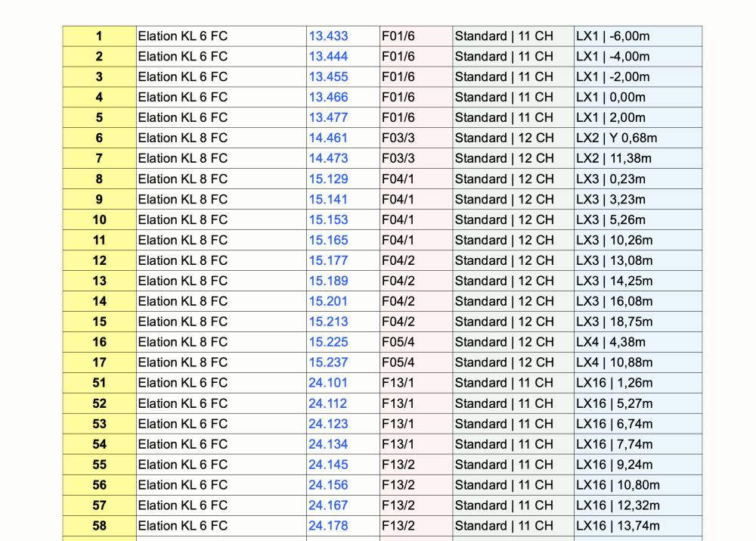Click the blue address 13.433
The width and height of the screenshot is (756, 541).
coord(328,36)
